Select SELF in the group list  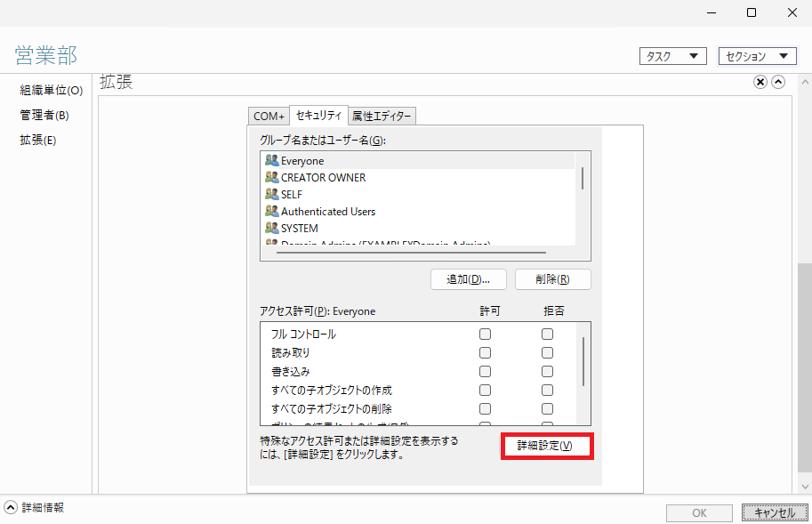pyautogui.click(x=418, y=194)
